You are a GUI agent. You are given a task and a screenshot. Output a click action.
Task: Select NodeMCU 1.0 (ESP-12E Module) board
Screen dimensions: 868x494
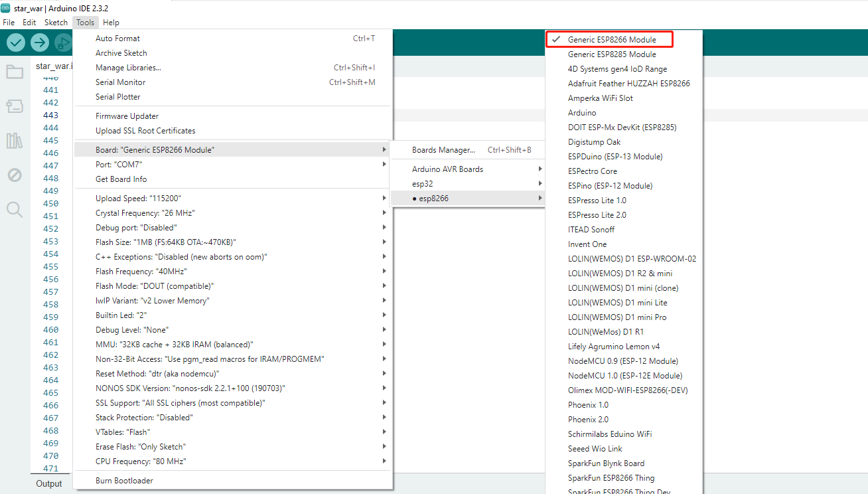[624, 376]
